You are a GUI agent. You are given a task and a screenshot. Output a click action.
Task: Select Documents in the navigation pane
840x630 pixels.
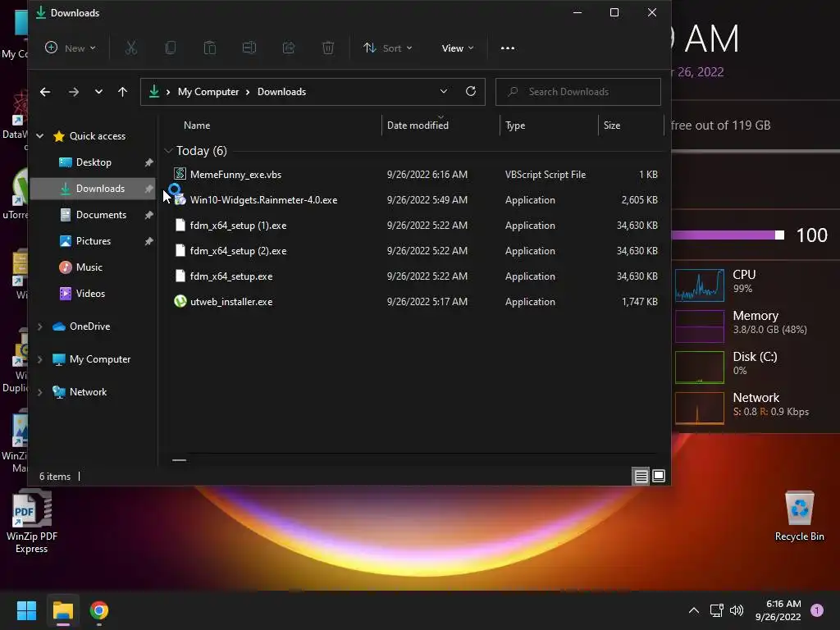click(x=94, y=215)
